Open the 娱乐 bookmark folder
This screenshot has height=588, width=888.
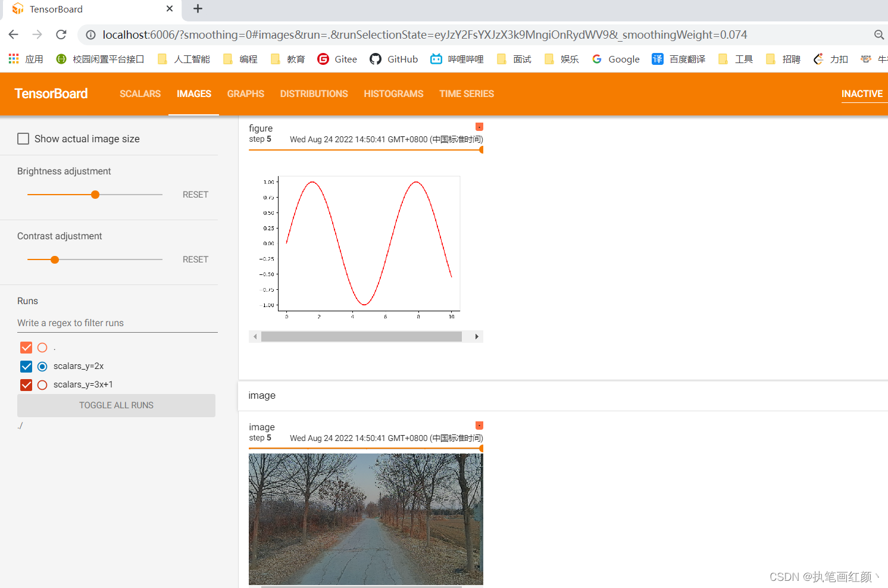point(561,59)
